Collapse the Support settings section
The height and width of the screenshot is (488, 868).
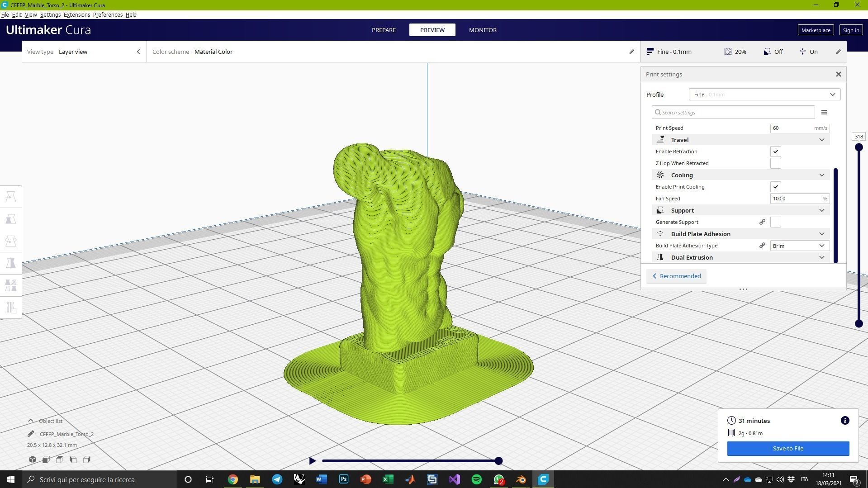click(x=822, y=210)
